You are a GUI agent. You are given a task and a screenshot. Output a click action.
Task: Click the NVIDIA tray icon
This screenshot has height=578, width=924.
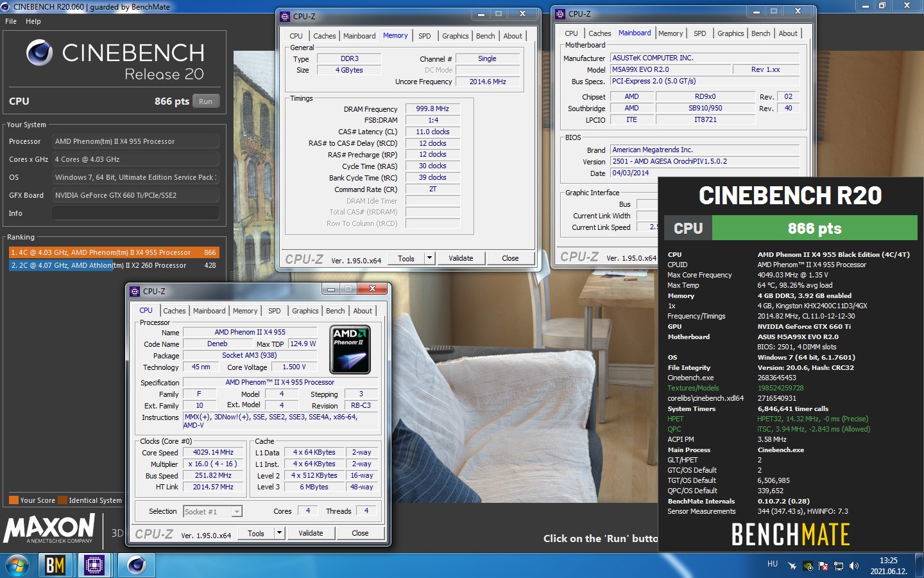coord(808,566)
